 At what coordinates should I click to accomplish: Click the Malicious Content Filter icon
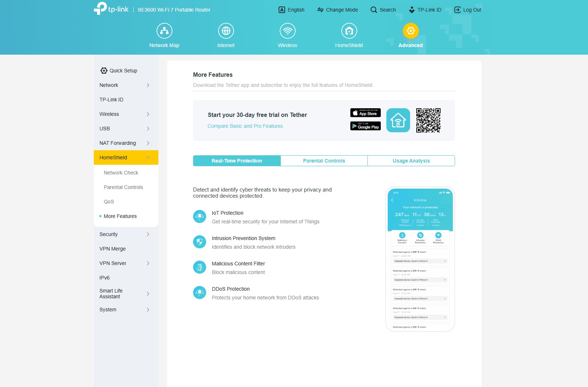tap(200, 268)
